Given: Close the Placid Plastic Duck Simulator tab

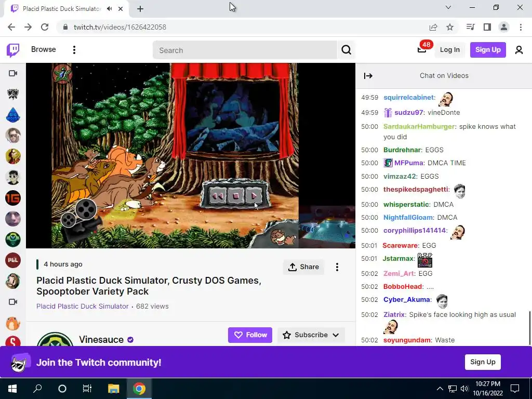Looking at the screenshot, I should point(121,9).
